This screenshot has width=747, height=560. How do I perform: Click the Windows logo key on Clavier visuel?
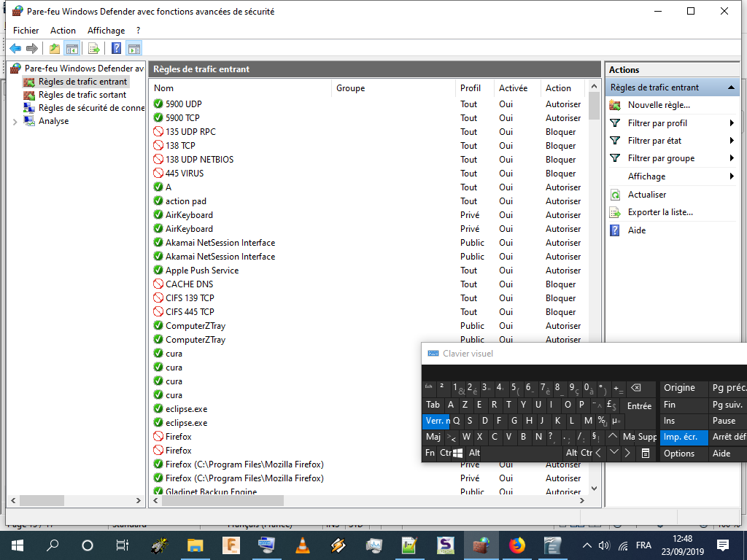pos(457,453)
